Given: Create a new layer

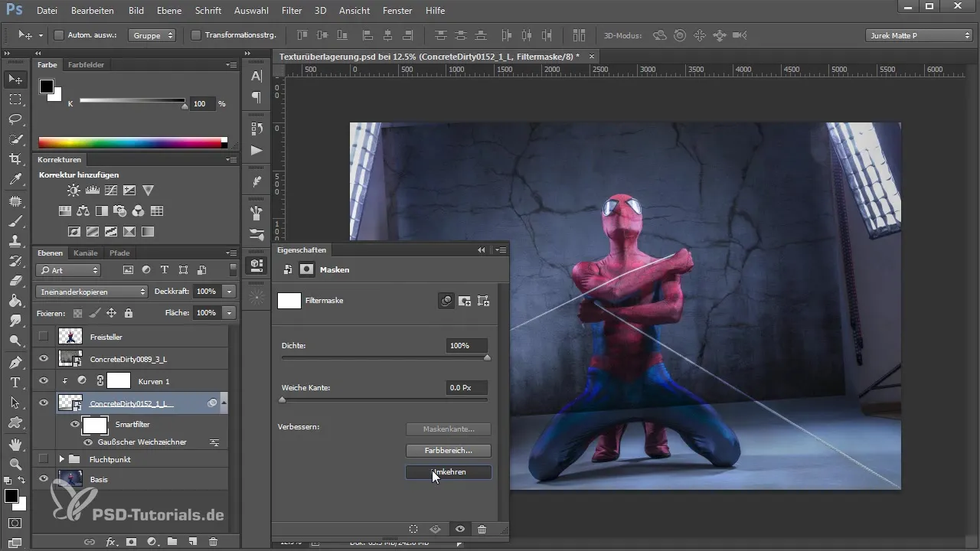Looking at the screenshot, I should tap(193, 542).
